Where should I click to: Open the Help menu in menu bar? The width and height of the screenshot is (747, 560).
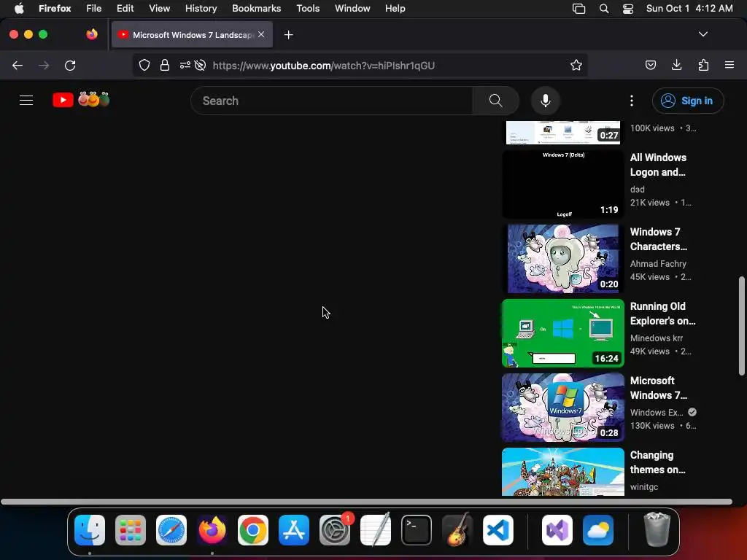(395, 8)
